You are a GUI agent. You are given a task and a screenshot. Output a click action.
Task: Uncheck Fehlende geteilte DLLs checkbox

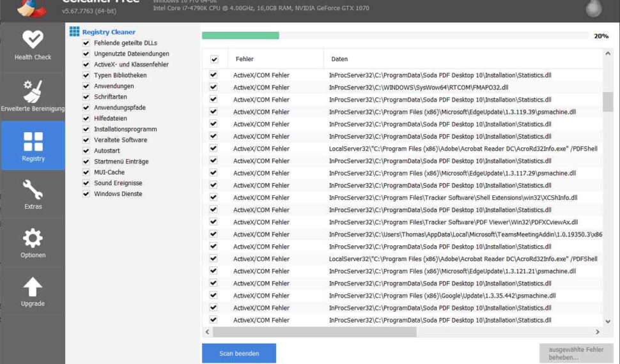[86, 43]
